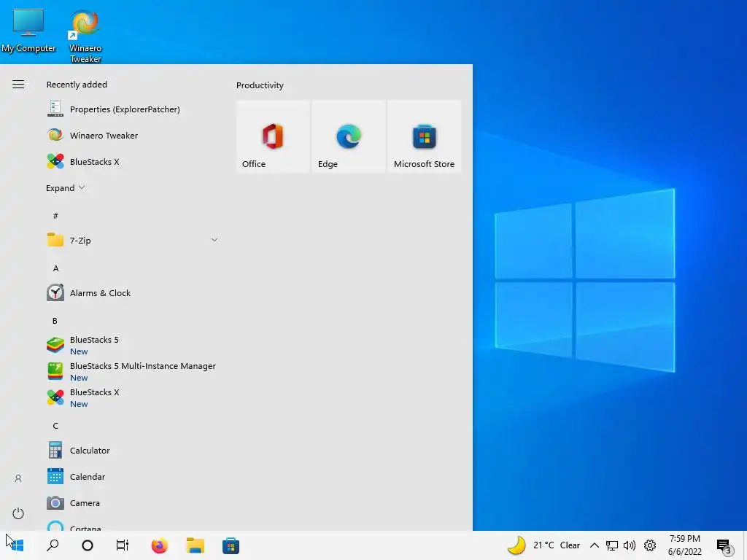Open the weather widget showing 21 °C Clear

(x=543, y=545)
